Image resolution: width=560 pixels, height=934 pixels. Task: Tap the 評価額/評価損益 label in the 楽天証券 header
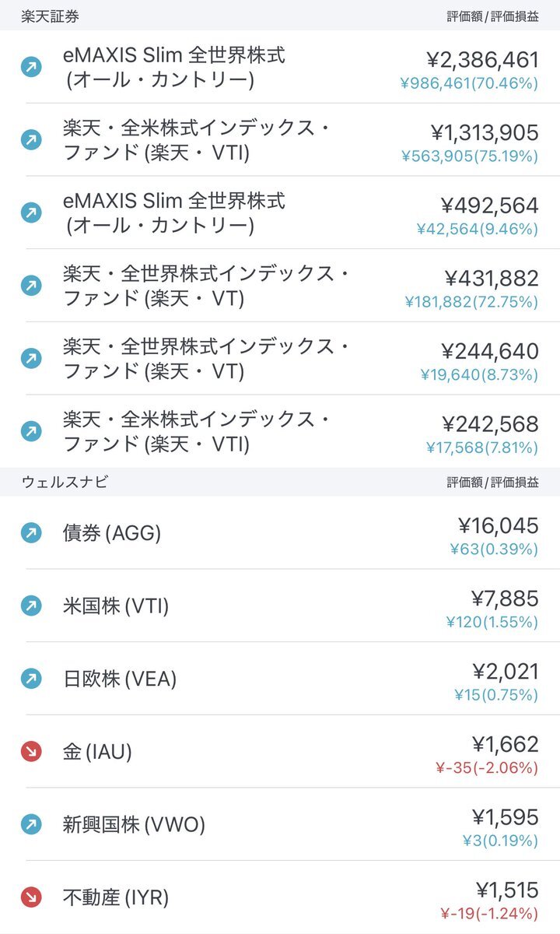(x=492, y=16)
